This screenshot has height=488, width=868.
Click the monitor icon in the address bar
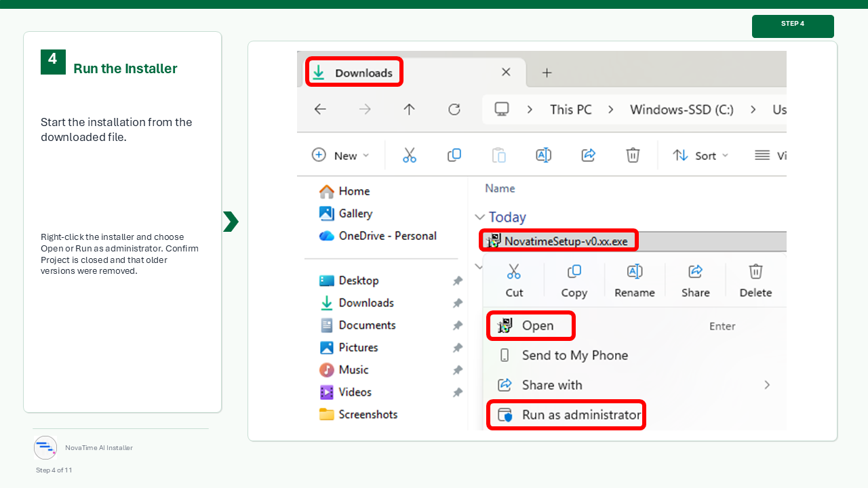(502, 109)
